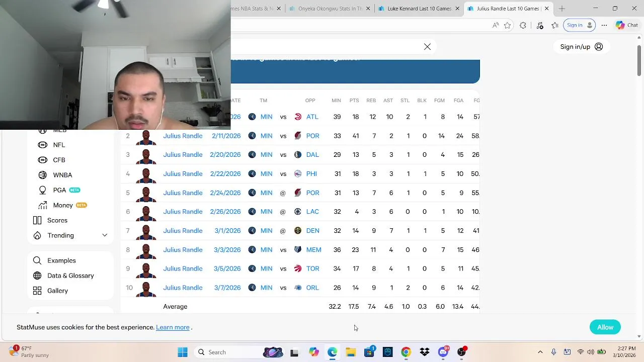Viewport: 644px width, 362px height.
Task: Click MEM opponent team link
Action: (x=313, y=250)
